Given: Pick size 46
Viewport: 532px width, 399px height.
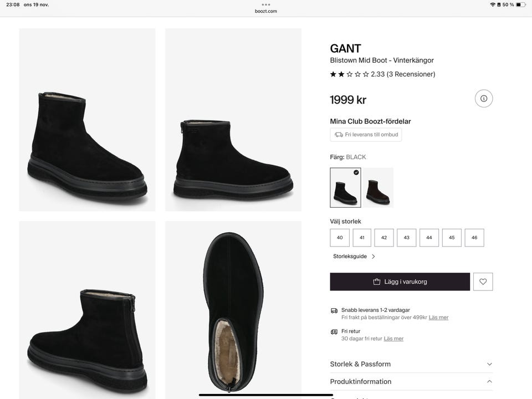Looking at the screenshot, I should [x=474, y=238].
